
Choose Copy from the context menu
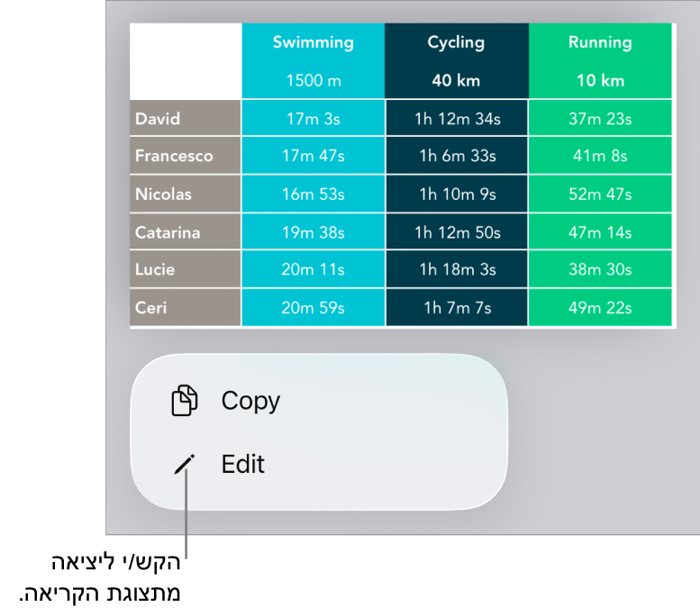[250, 401]
